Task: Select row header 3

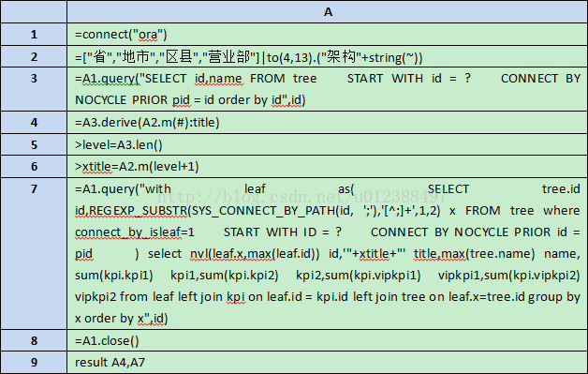Action: 34,89
